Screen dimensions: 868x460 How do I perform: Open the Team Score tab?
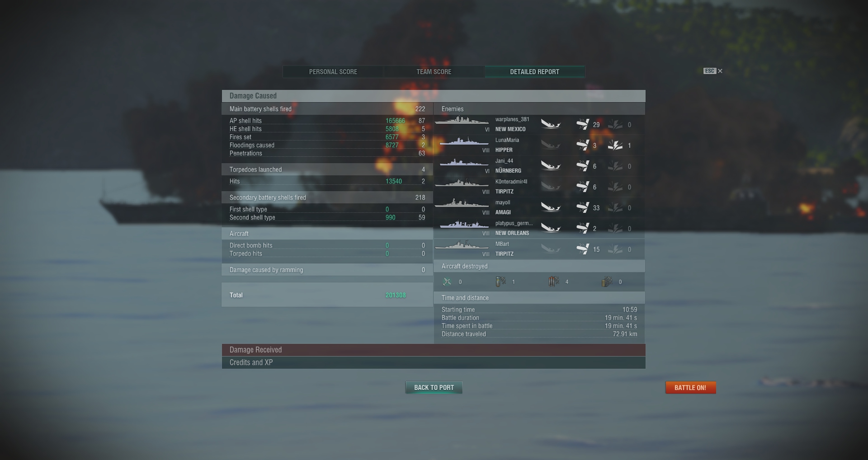pyautogui.click(x=434, y=72)
